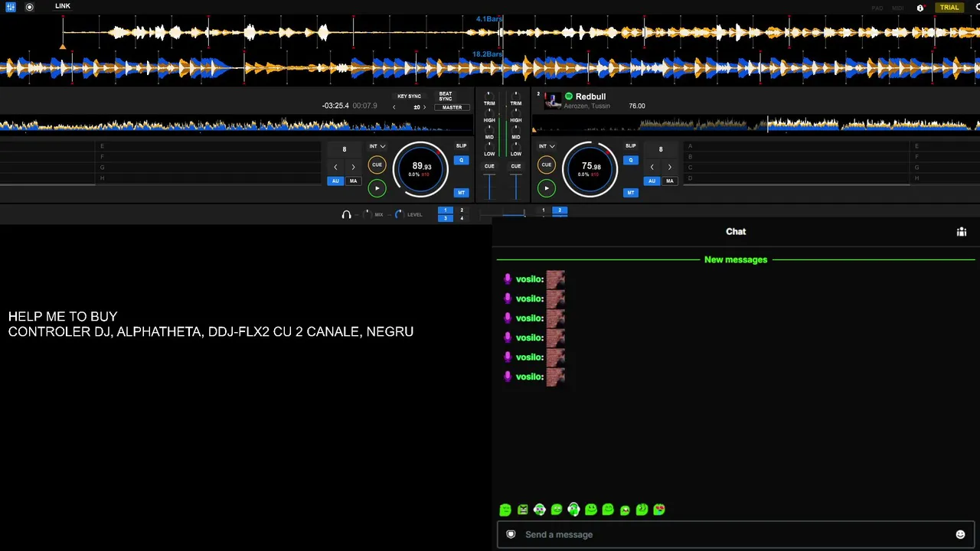The image size is (980, 551).
Task: Play deck 1 with the green play button
Action: (377, 188)
